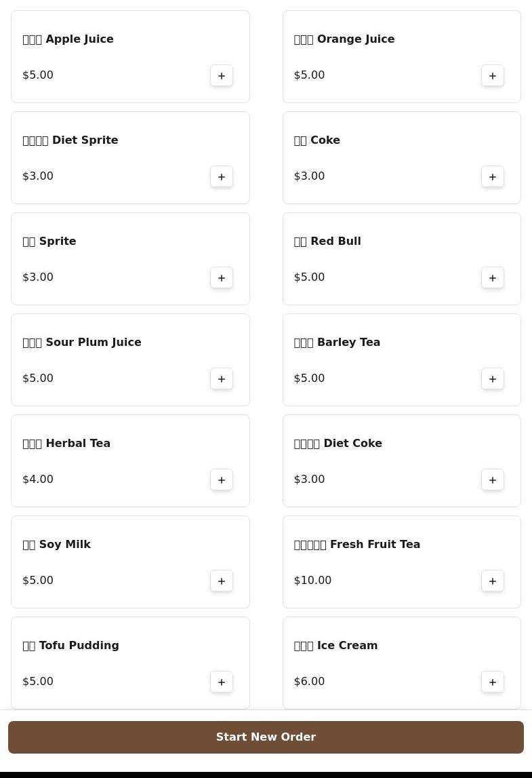Add Tofu Pudding to the order
This screenshot has width=532, height=778.
[222, 682]
